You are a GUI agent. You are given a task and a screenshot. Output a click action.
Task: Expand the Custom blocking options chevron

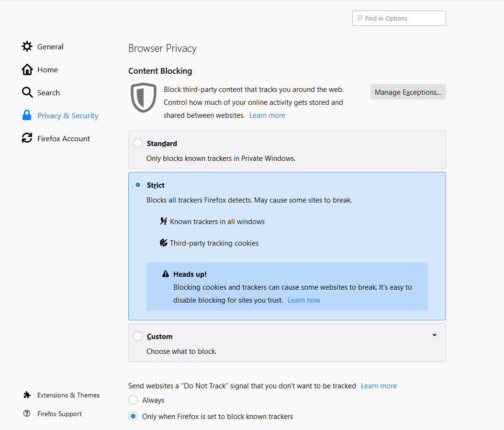click(434, 335)
